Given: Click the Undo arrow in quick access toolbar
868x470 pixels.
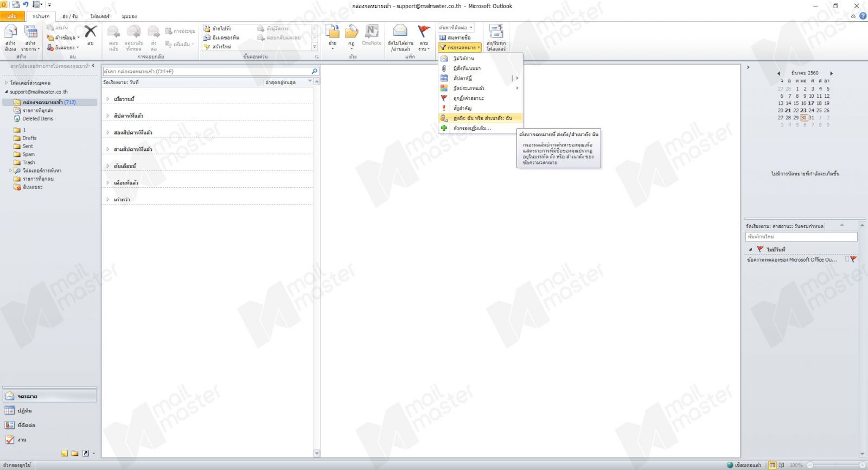Looking at the screenshot, I should coord(25,4).
